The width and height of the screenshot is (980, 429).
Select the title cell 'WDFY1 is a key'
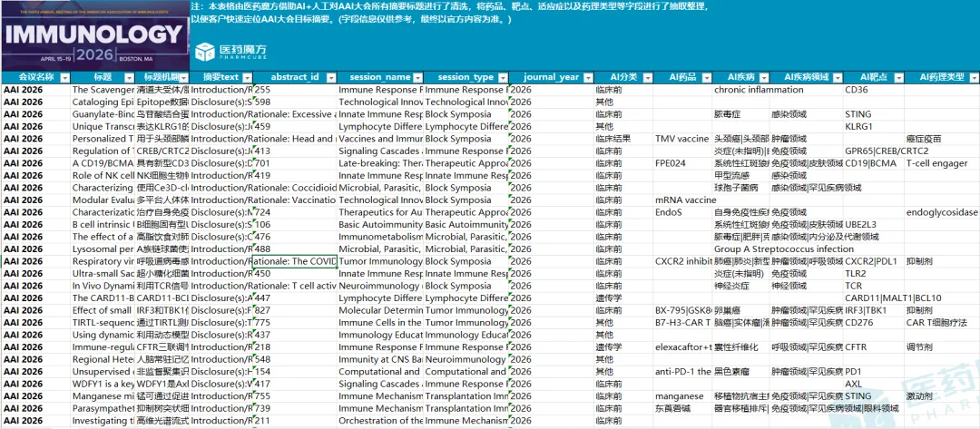pos(103,384)
